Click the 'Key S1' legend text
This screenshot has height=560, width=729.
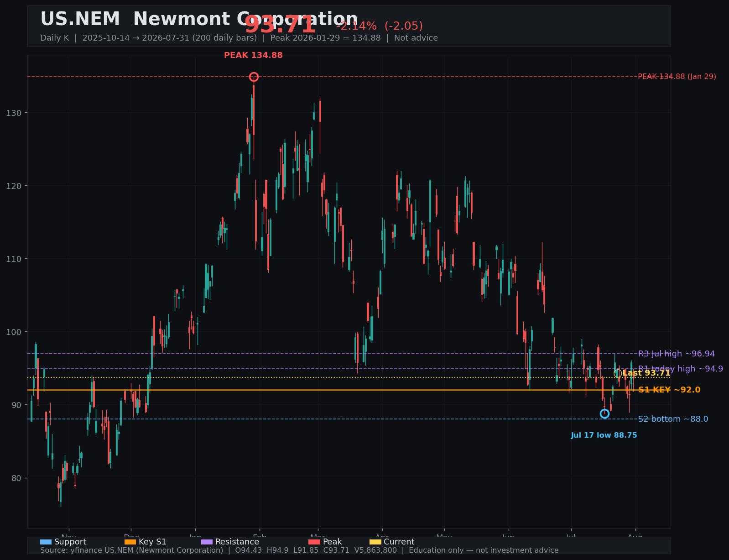point(152,542)
